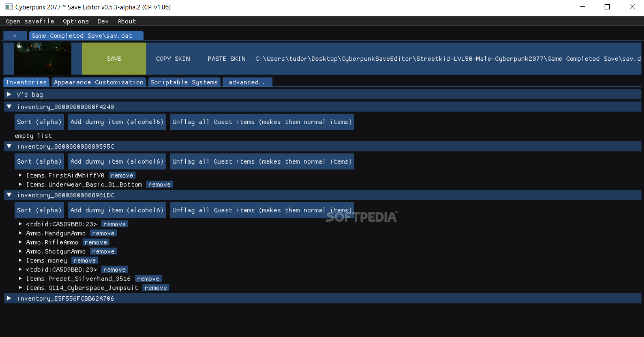Click Add dummy item under inventory_00000000000F4240

pos(117,122)
